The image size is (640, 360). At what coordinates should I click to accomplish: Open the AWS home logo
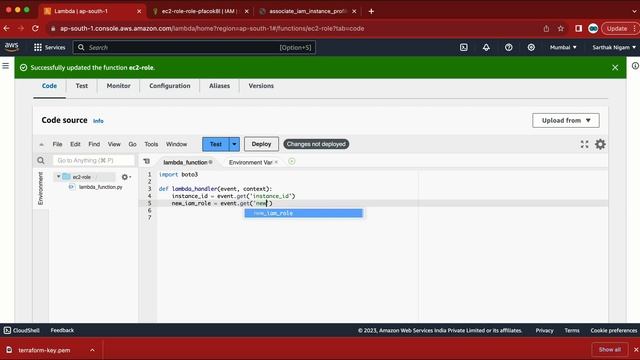[x=11, y=47]
